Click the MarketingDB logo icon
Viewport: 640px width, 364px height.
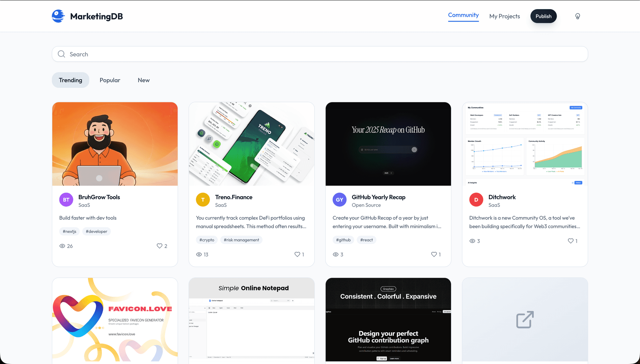58,16
